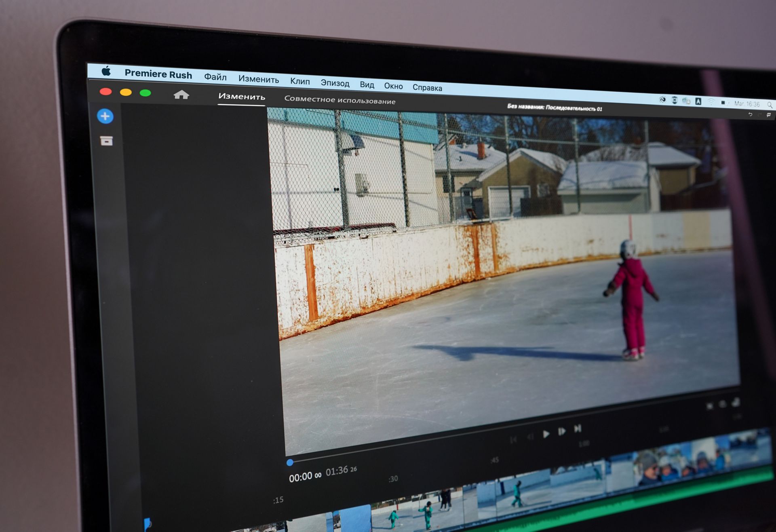This screenshot has height=532, width=776.
Task: Open the Wi-Fi status menu
Action: click(711, 101)
